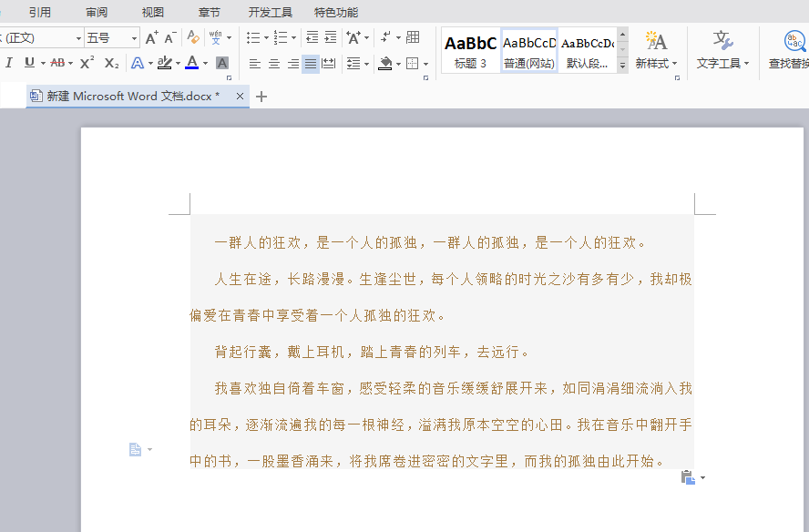The height and width of the screenshot is (532, 809).
Task: Click font color blue A swatch
Action: (192, 63)
